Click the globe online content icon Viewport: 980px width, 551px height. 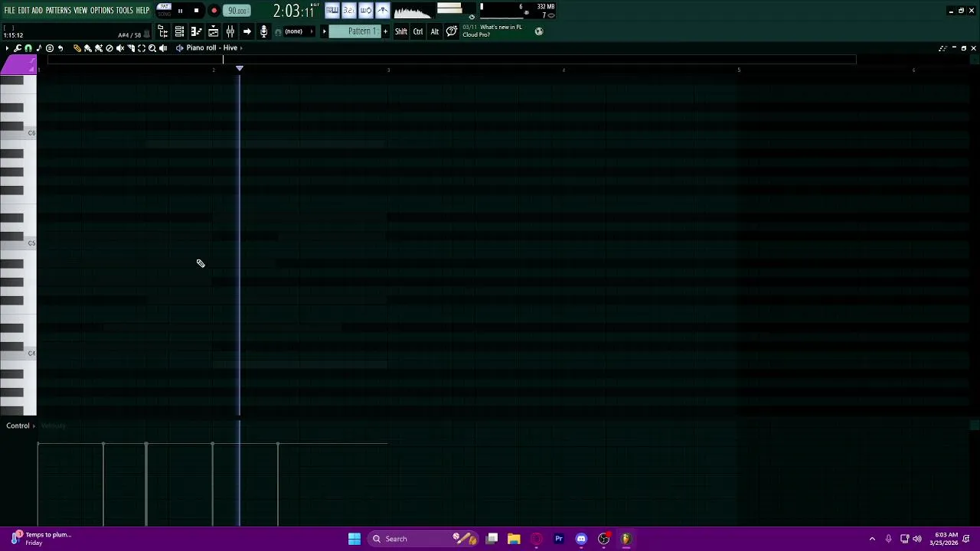539,31
